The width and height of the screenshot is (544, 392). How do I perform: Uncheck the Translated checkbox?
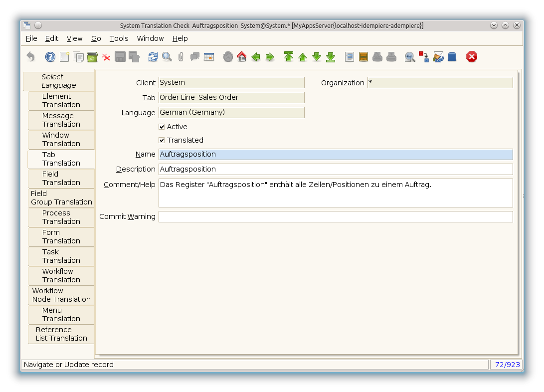tap(162, 140)
